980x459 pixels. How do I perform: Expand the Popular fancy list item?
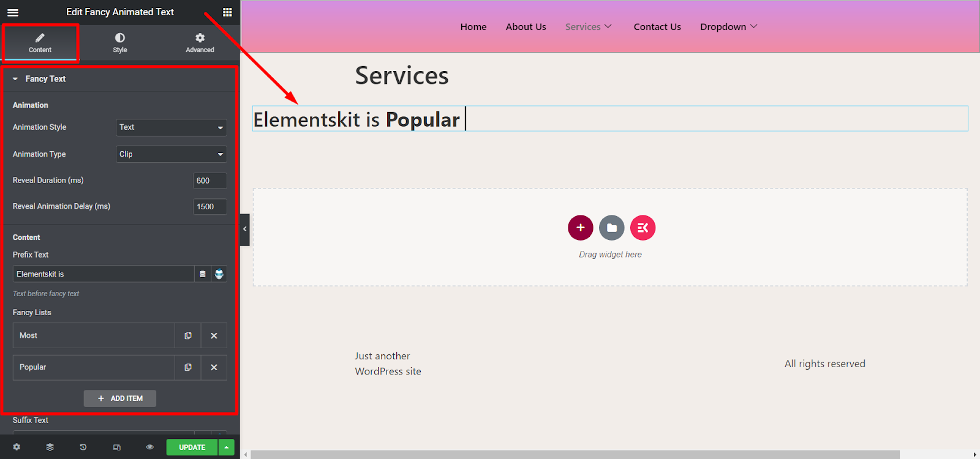click(94, 367)
